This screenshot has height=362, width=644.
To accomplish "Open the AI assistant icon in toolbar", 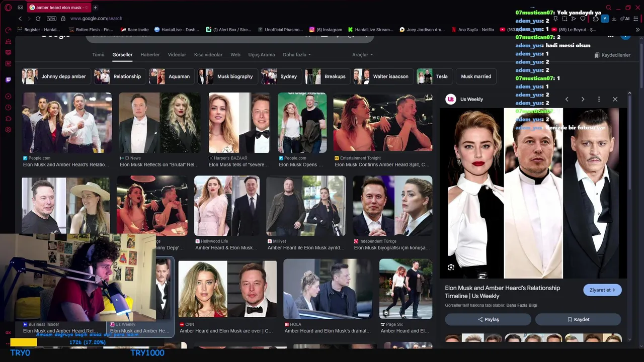I will click(625, 19).
